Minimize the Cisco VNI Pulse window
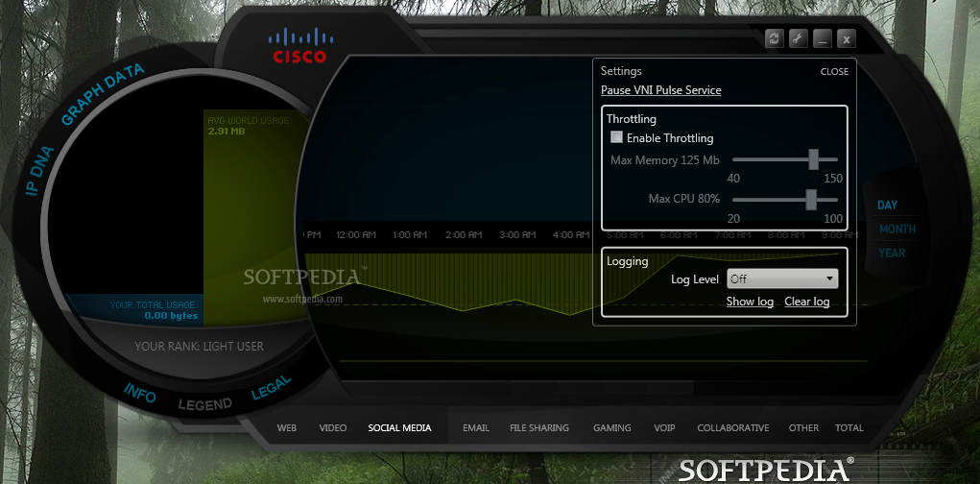 (822, 38)
